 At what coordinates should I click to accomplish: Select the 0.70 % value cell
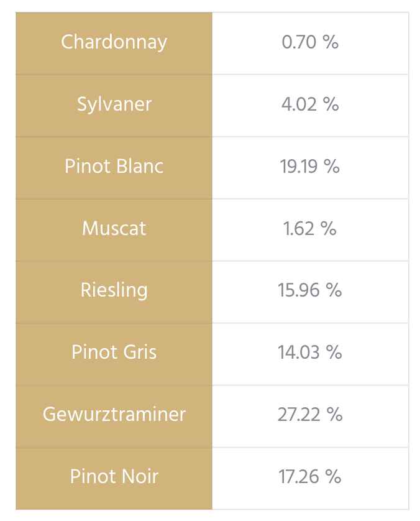click(x=310, y=42)
